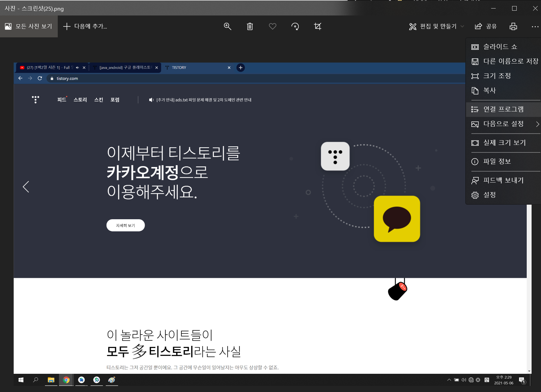This screenshot has height=392, width=541.
Task: Close the three-dot more options menu
Action: pos(535,26)
